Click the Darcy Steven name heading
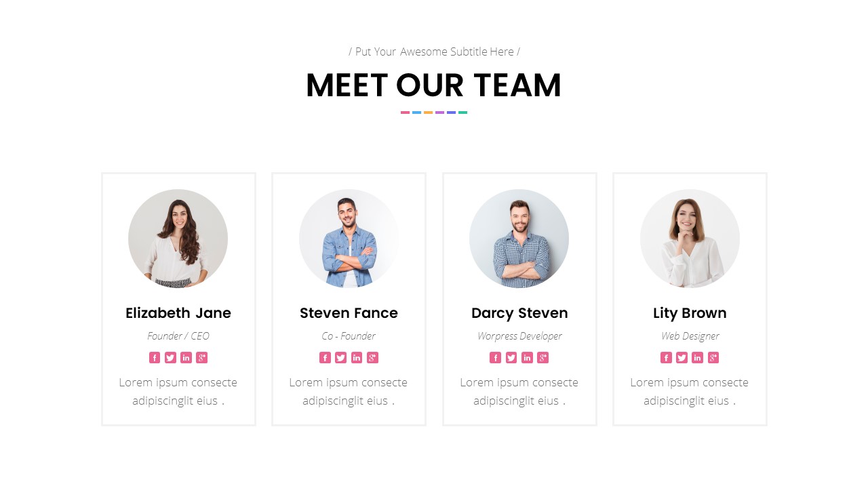This screenshot has height=488, width=868. tap(519, 313)
